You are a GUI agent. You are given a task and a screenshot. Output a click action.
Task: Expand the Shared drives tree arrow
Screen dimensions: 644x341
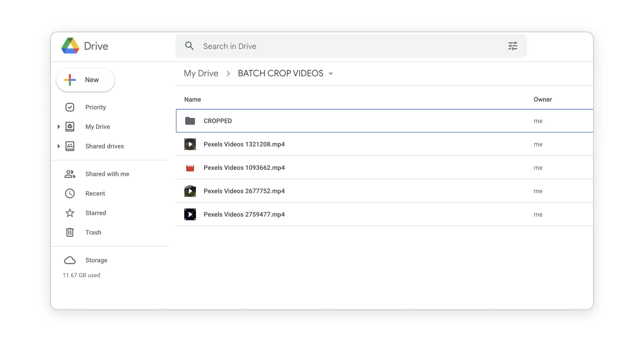59,146
